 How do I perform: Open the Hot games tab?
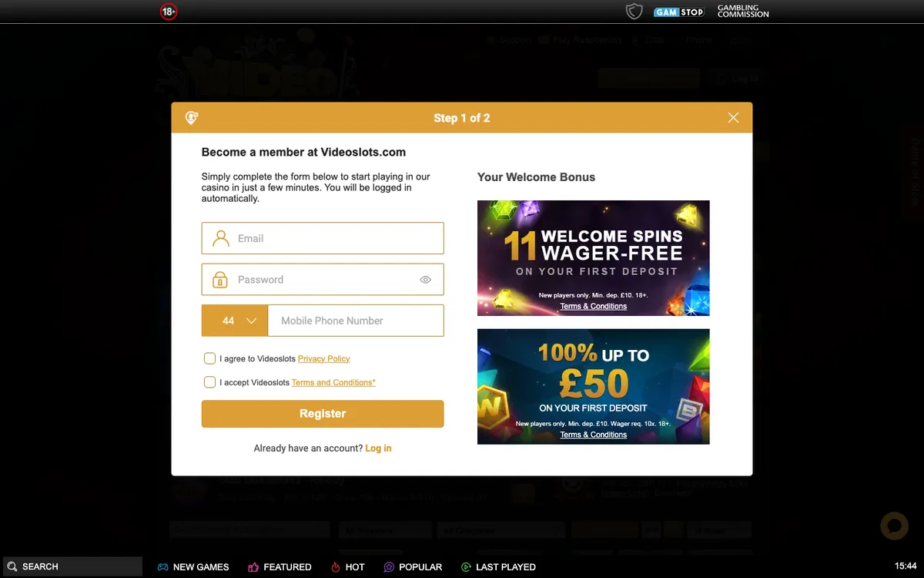tap(347, 567)
